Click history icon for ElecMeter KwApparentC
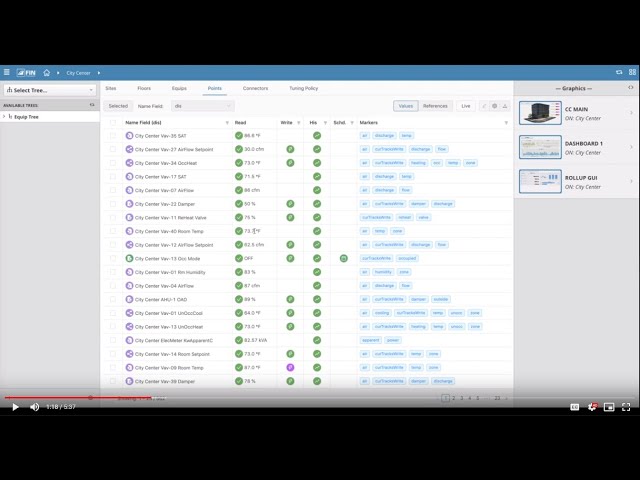640x480 pixels. (x=317, y=340)
